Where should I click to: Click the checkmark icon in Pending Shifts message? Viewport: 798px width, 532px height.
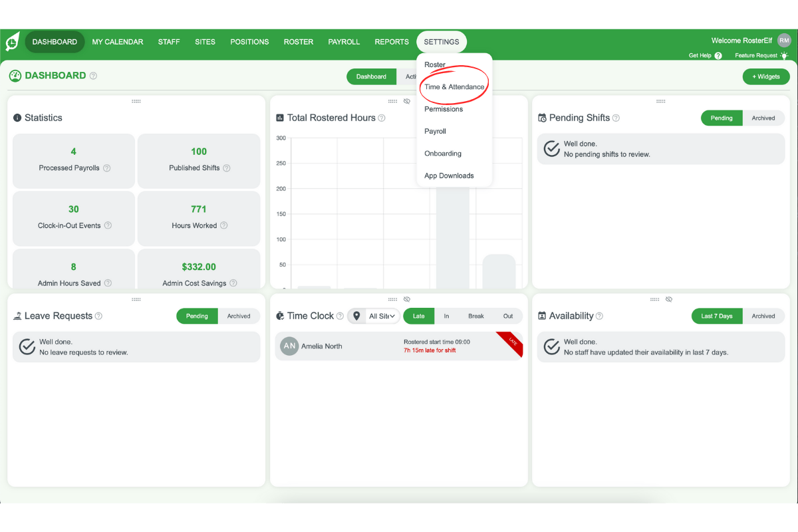[x=551, y=149]
